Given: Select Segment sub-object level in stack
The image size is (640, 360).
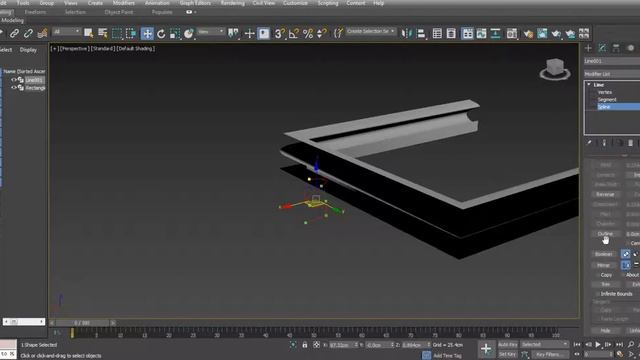Looking at the screenshot, I should (x=607, y=100).
